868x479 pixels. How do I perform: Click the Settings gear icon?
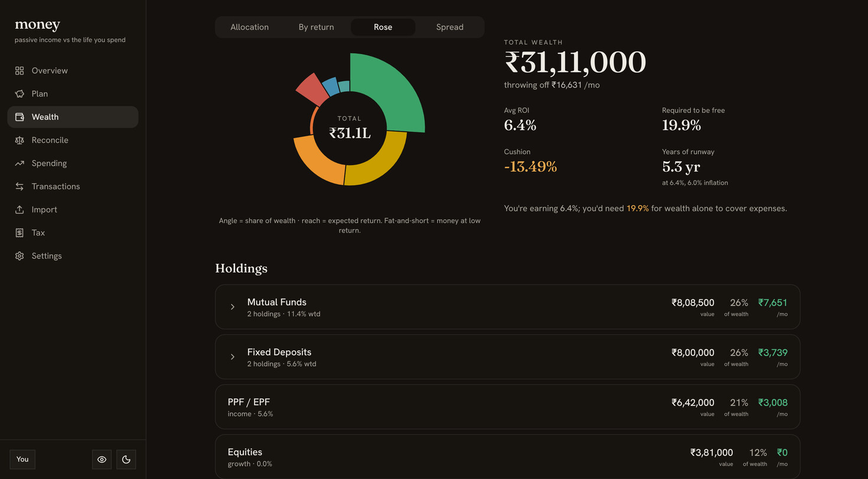(19, 256)
